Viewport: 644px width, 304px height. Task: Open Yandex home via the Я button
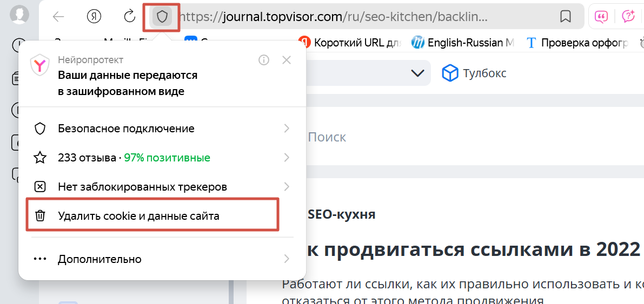click(x=94, y=16)
